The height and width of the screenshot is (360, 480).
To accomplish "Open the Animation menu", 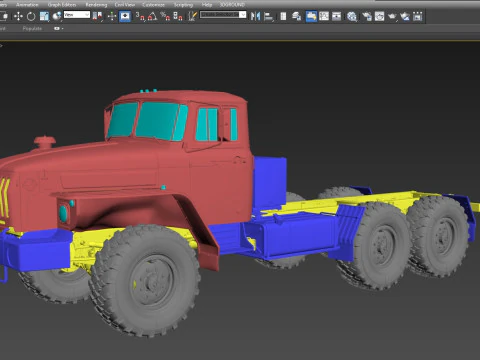I will tap(27, 4).
